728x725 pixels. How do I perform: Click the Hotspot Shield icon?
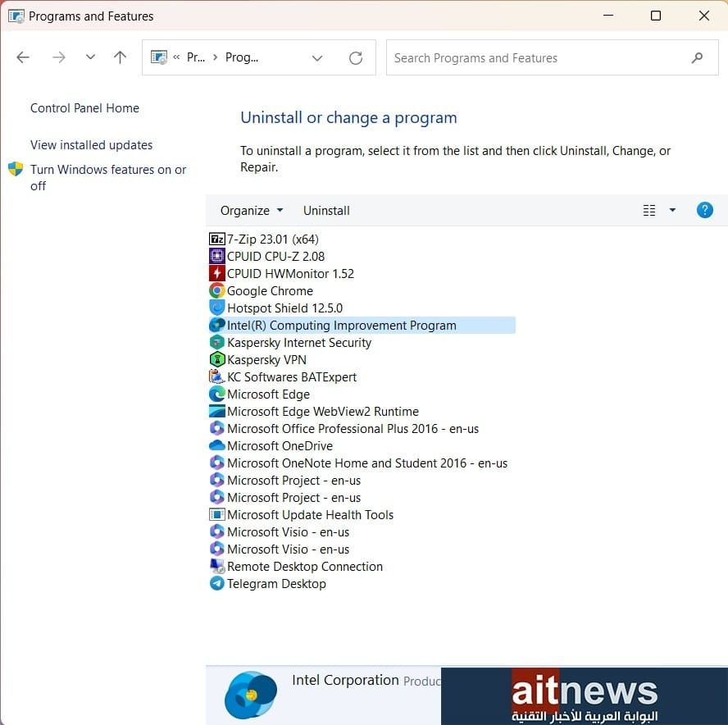point(217,308)
